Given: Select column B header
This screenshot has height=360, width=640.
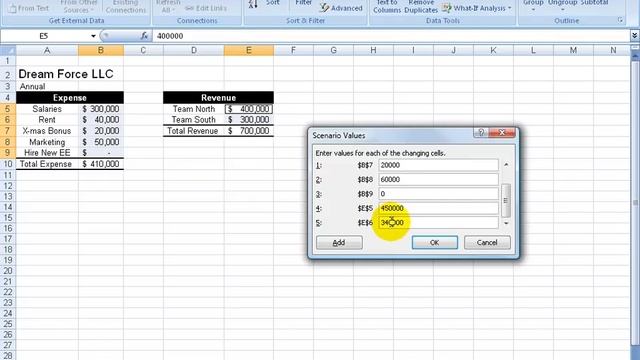Looking at the screenshot, I should [x=100, y=50].
